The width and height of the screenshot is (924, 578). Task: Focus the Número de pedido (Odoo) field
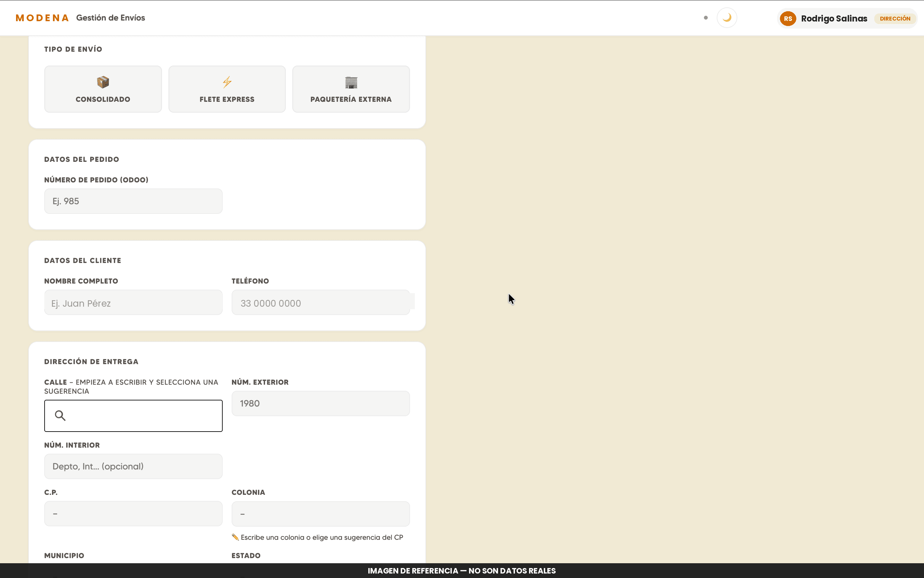(x=133, y=201)
